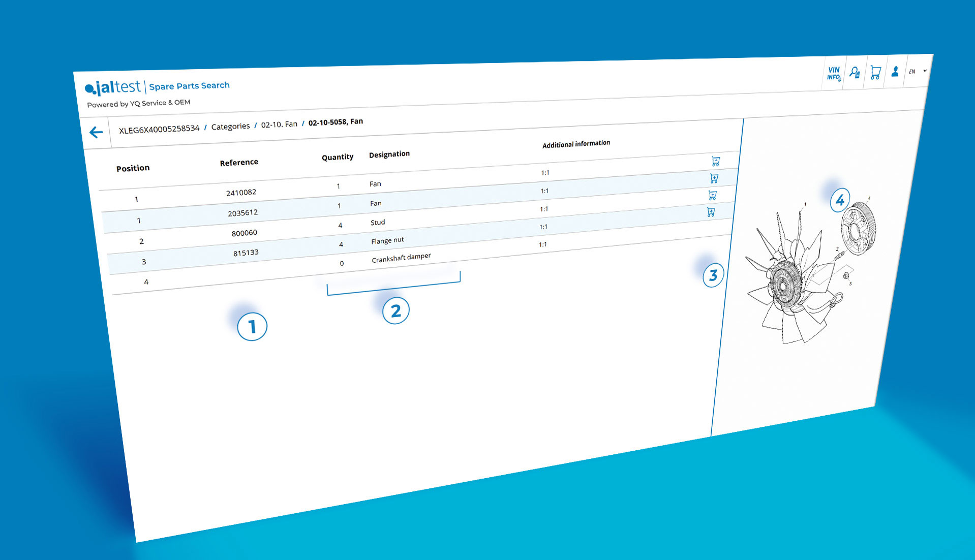Open the VIN INFO panel

(x=833, y=74)
